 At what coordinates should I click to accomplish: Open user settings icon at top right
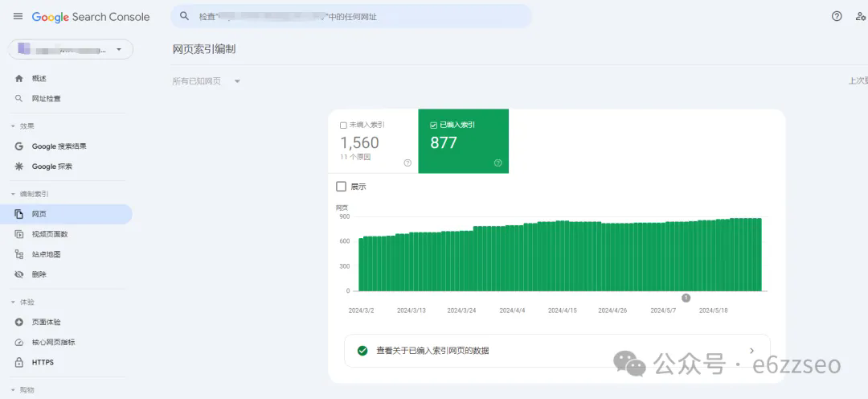861,17
